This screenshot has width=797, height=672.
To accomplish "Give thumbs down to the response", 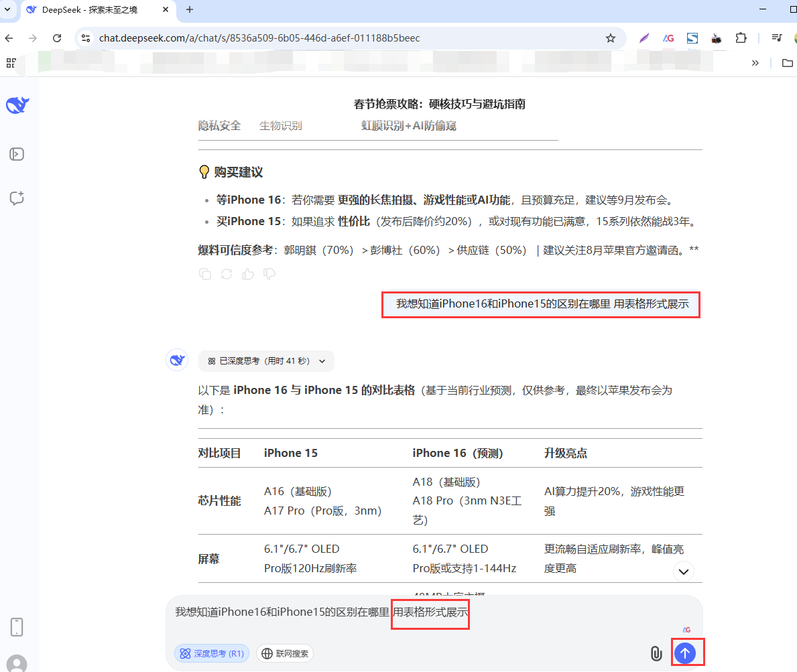I will (269, 274).
